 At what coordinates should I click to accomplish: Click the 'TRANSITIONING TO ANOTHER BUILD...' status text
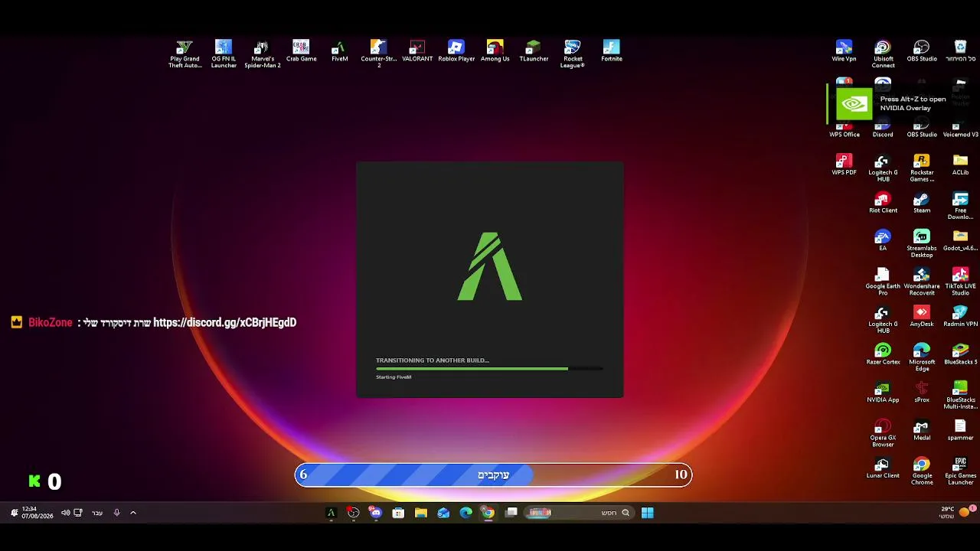coord(433,360)
